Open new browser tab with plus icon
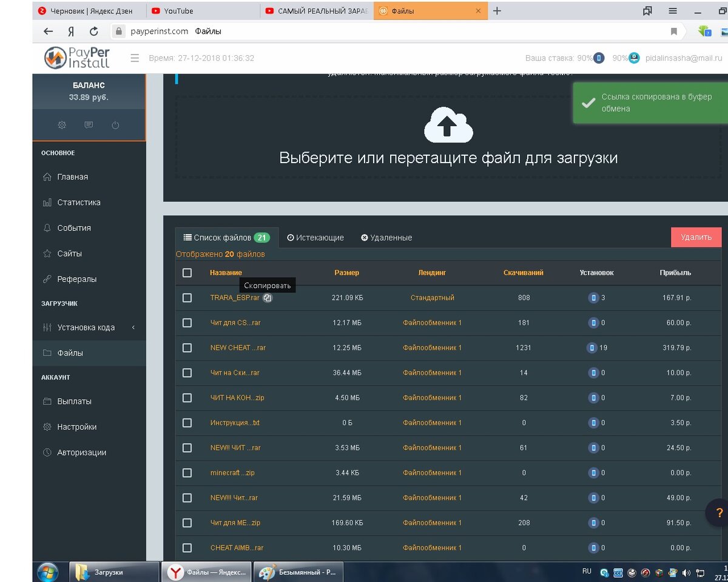 [497, 11]
